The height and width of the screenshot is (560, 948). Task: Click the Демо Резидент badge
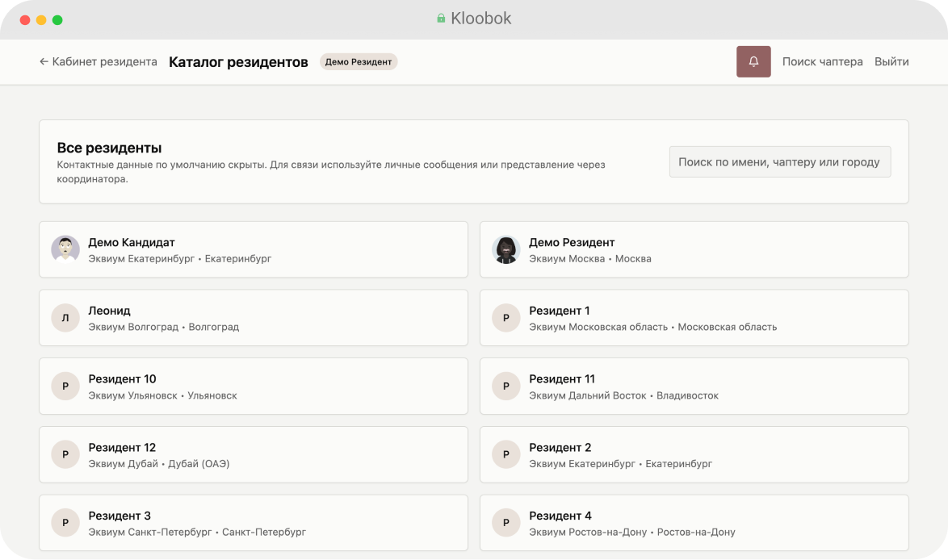click(359, 62)
